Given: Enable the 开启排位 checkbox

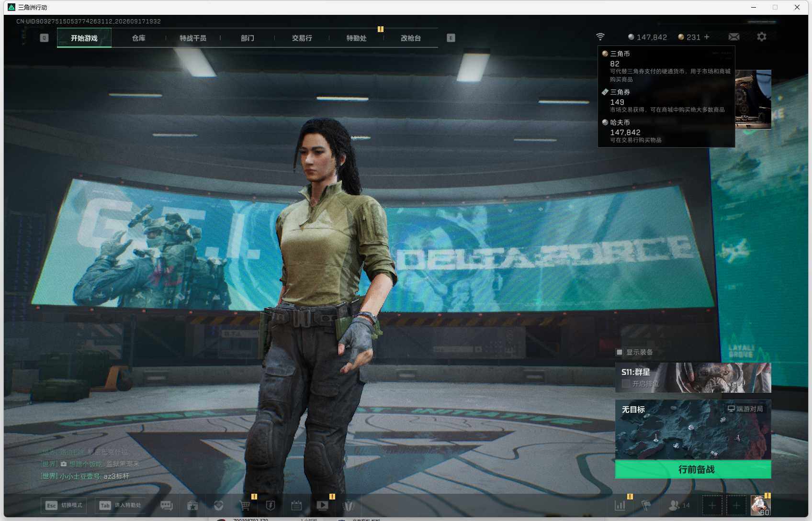Looking at the screenshot, I should [625, 384].
